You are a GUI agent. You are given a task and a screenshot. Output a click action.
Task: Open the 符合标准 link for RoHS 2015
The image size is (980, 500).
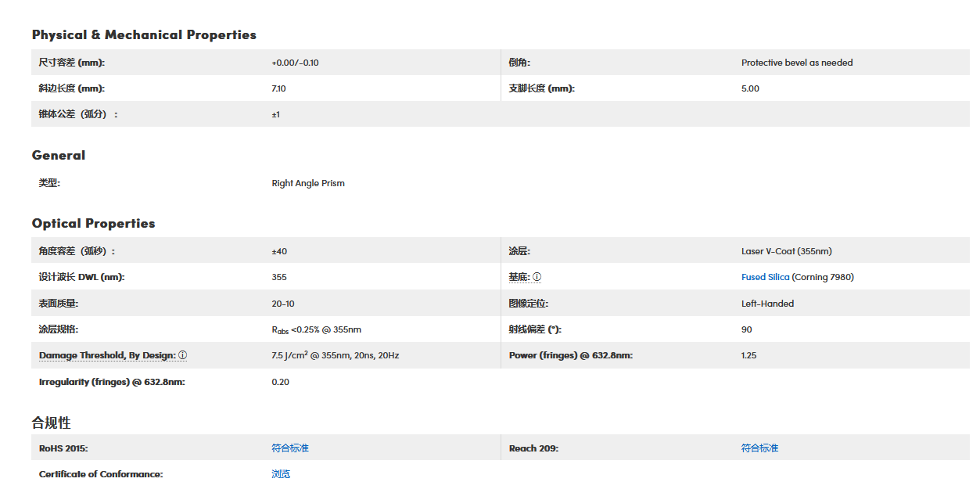[290, 448]
